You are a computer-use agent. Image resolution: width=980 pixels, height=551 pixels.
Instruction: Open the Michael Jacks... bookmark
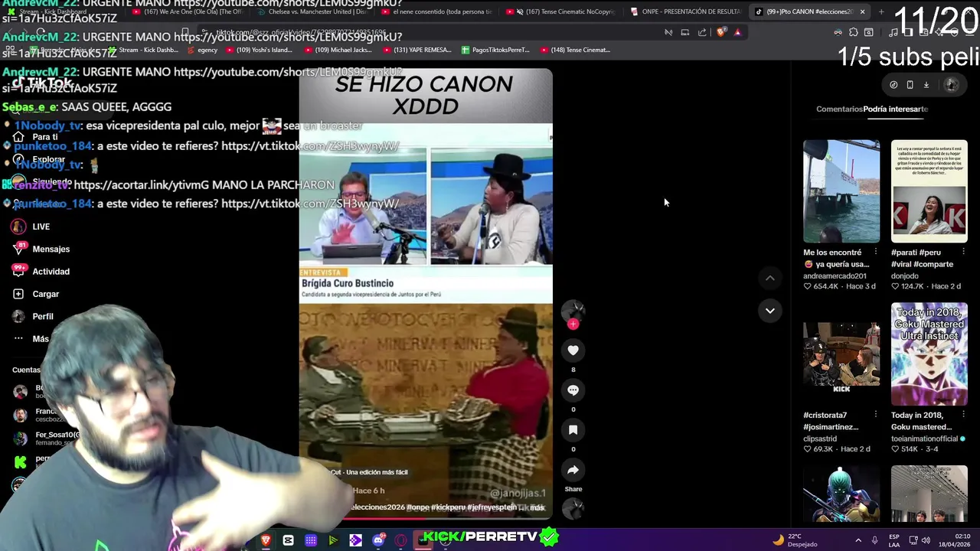338,50
